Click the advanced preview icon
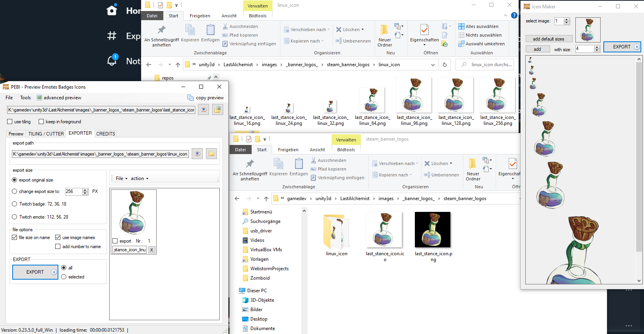The width and height of the screenshot is (644, 334). coord(39,98)
